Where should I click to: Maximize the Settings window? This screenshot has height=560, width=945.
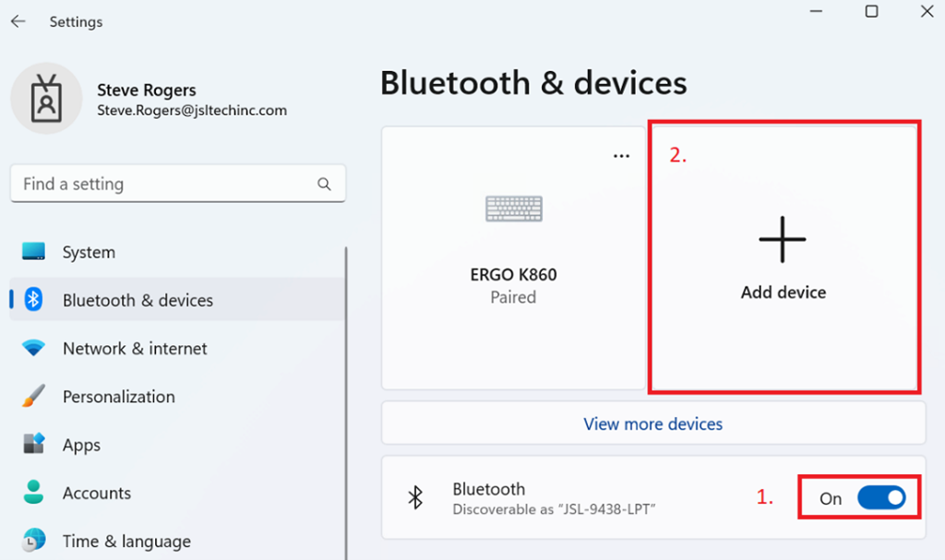(x=871, y=12)
